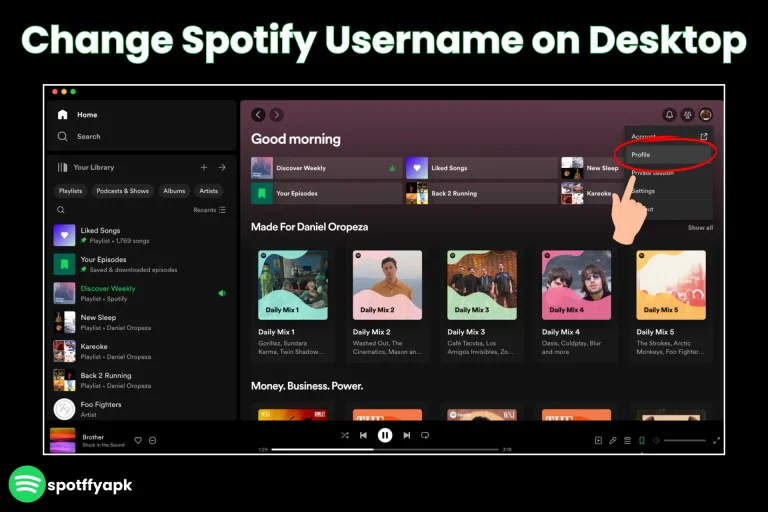Like the current song with heart icon
The width and height of the screenshot is (768, 512).
[138, 440]
